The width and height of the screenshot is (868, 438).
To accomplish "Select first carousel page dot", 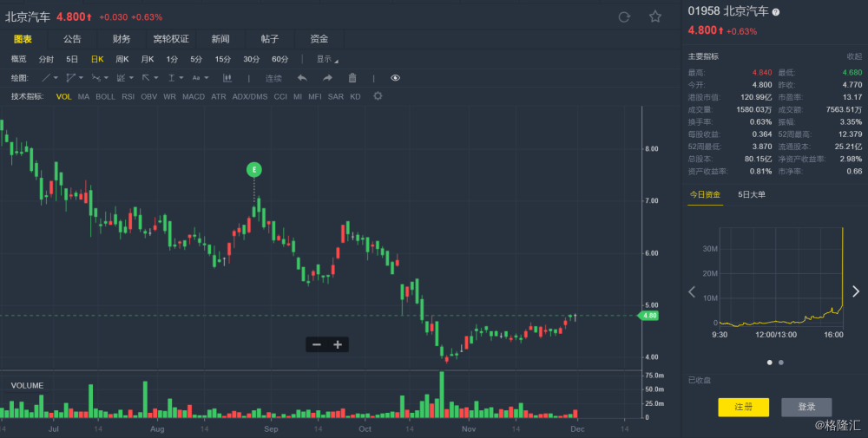I will (x=769, y=363).
